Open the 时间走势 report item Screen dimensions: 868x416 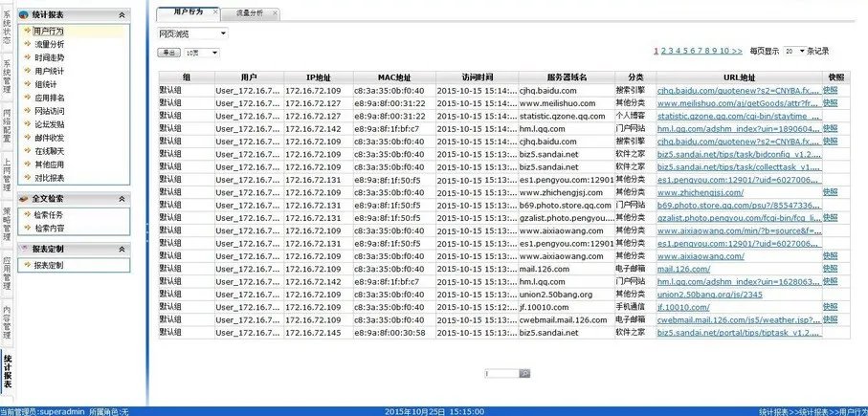click(x=49, y=57)
